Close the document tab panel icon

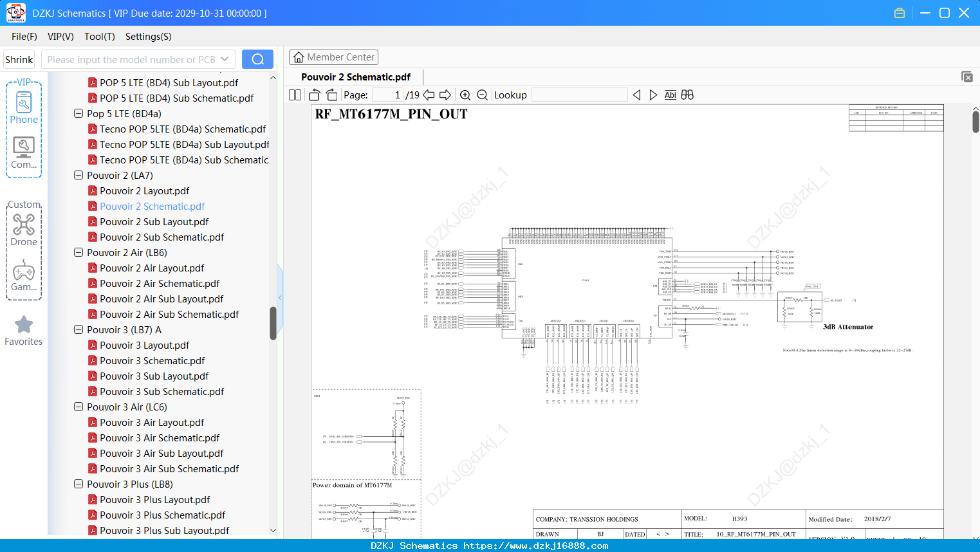point(966,77)
